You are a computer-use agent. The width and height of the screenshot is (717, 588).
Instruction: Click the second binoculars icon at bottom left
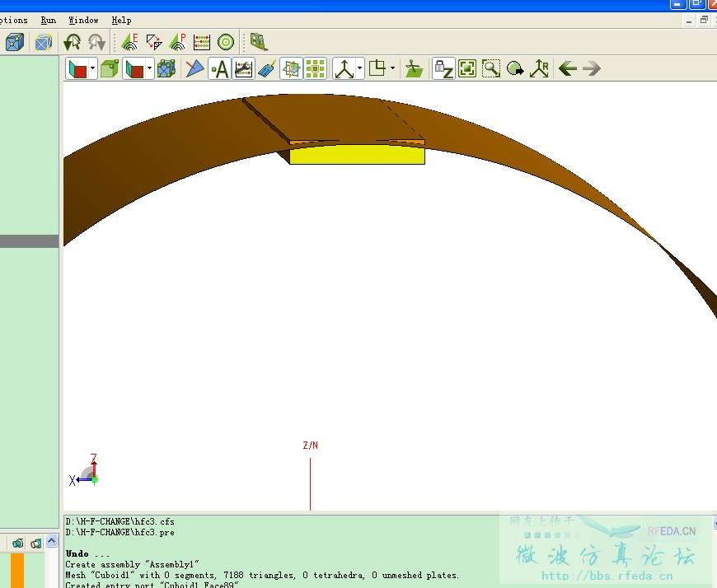pyautogui.click(x=36, y=544)
